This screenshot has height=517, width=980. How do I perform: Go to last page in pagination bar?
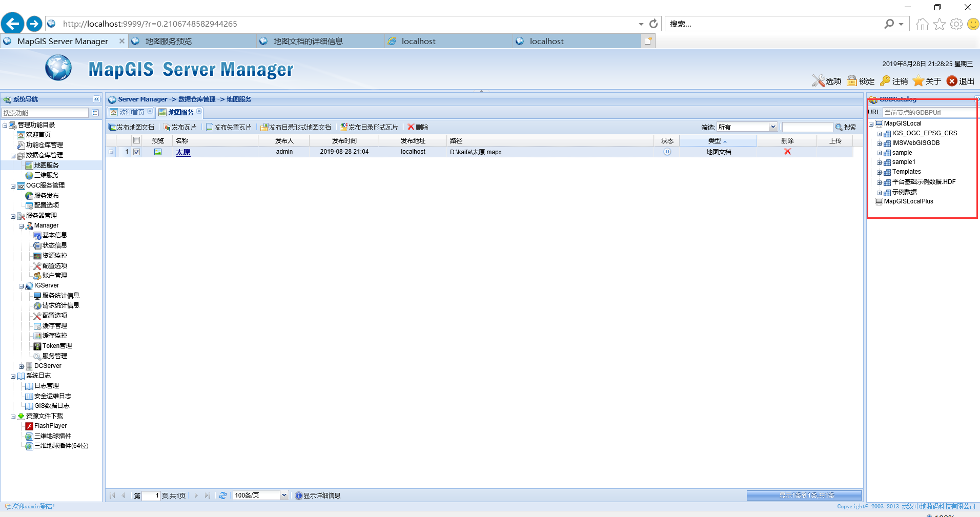pos(208,495)
